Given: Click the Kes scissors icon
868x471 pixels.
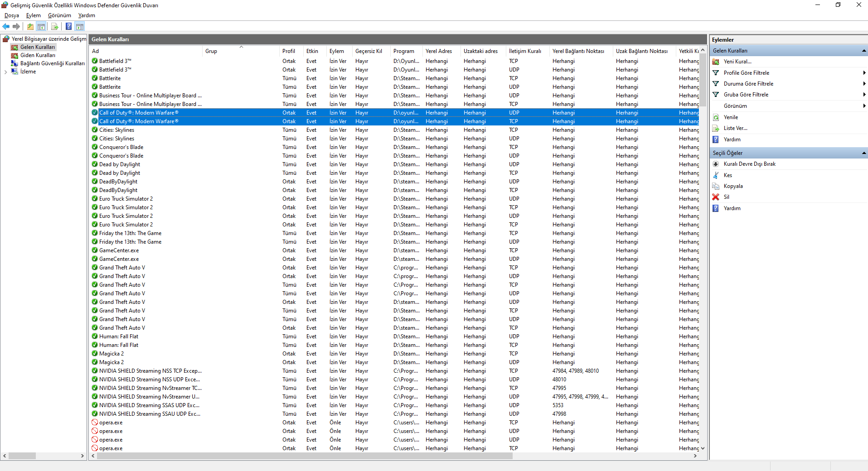Looking at the screenshot, I should pyautogui.click(x=716, y=175).
